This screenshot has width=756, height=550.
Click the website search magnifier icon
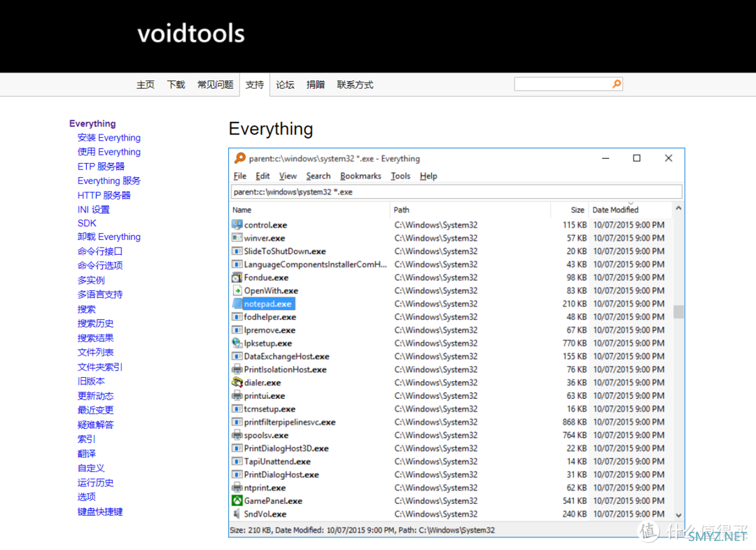pos(616,85)
